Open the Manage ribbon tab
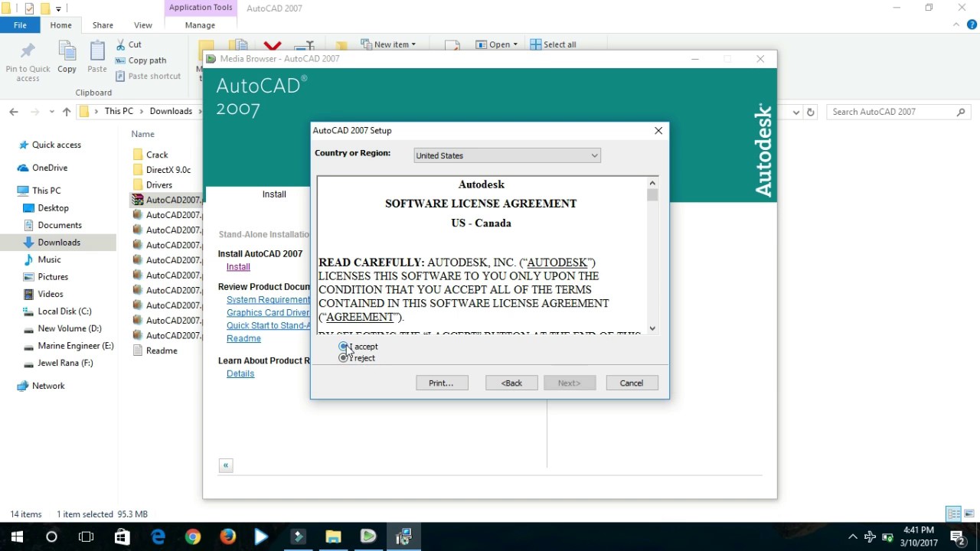Image resolution: width=980 pixels, height=551 pixels. pyautogui.click(x=200, y=25)
